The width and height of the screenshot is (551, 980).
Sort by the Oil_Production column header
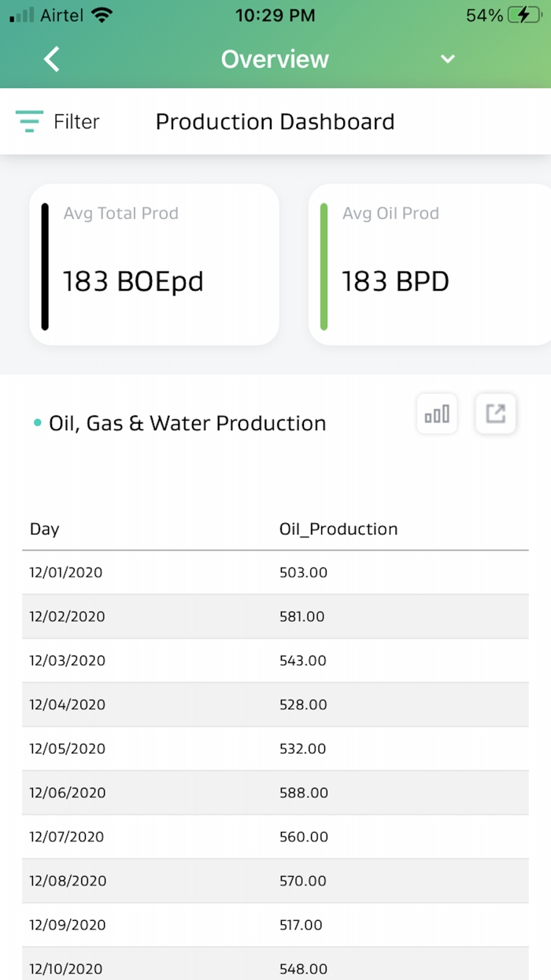click(x=338, y=529)
